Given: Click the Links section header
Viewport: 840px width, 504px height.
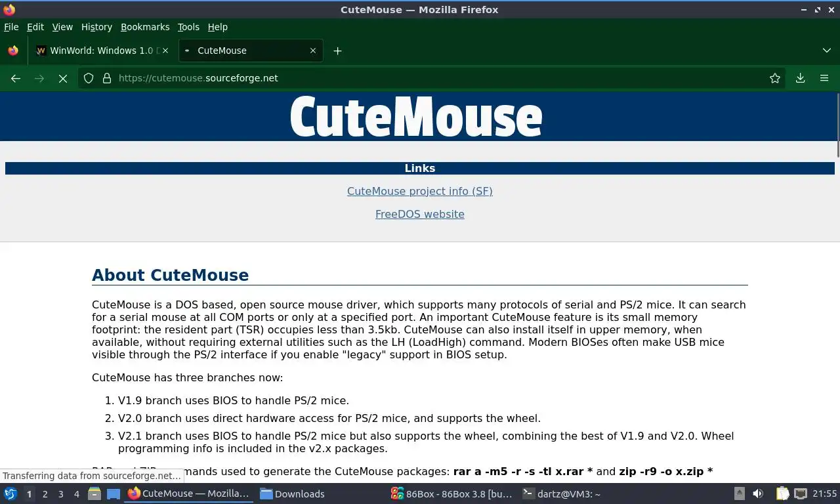Looking at the screenshot, I should pyautogui.click(x=420, y=168).
